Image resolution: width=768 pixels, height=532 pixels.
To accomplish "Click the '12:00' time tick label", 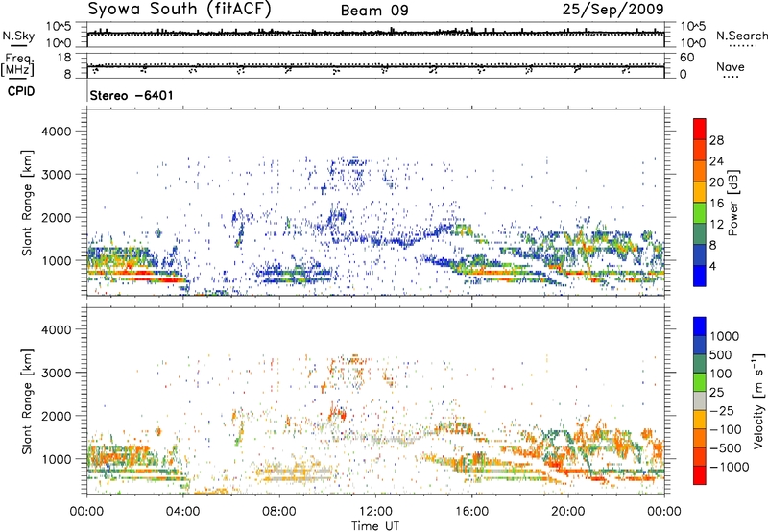I will click(375, 512).
